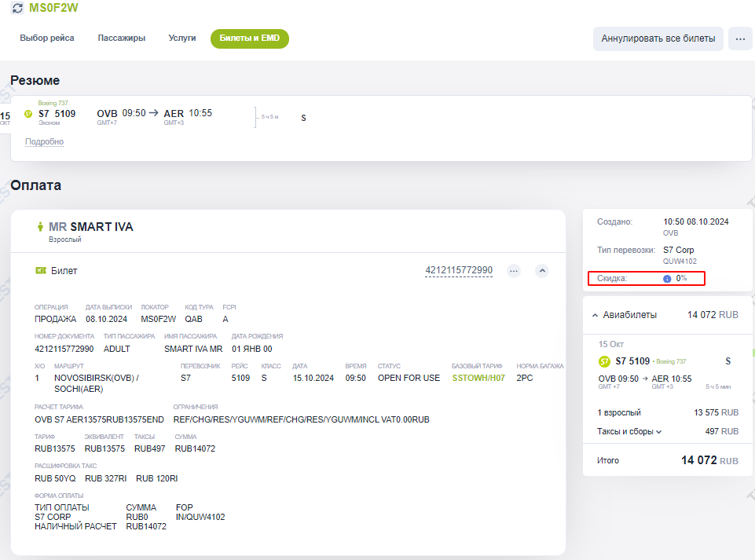Click the payment type НАЛИЧНЫЙ РАСЧЕТ
755x560 pixels.
click(x=75, y=526)
